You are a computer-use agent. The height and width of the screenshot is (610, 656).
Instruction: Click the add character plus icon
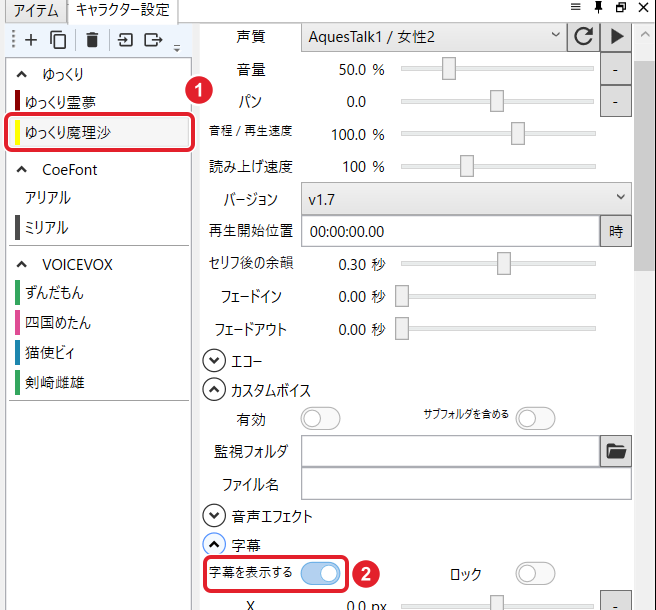click(31, 40)
